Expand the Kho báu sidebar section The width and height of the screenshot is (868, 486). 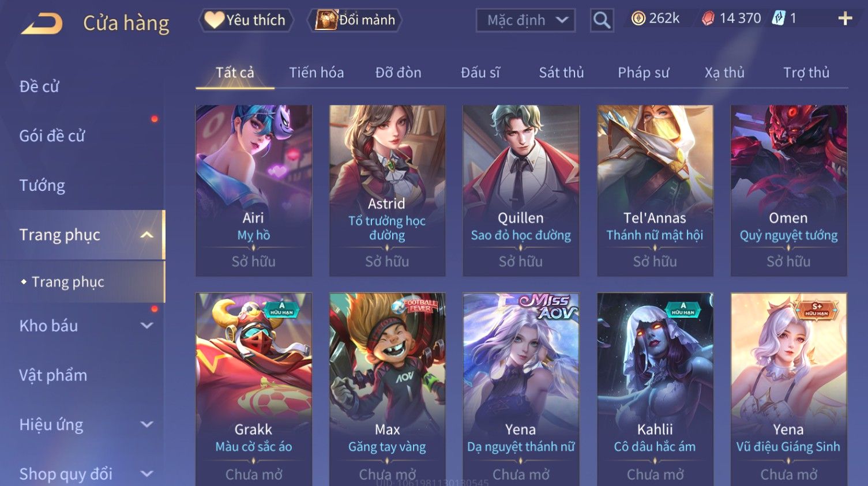(x=147, y=326)
